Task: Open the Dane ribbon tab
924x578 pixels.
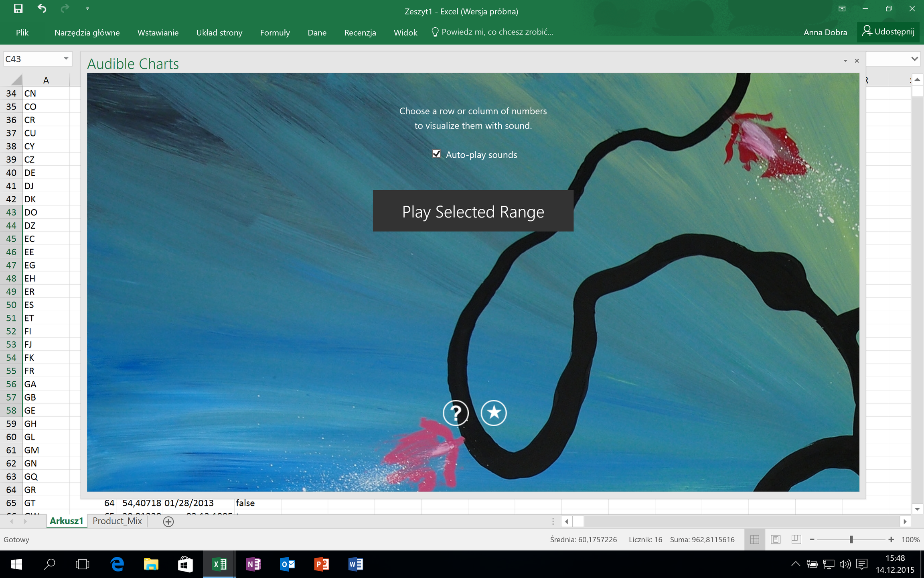Action: pyautogui.click(x=317, y=33)
